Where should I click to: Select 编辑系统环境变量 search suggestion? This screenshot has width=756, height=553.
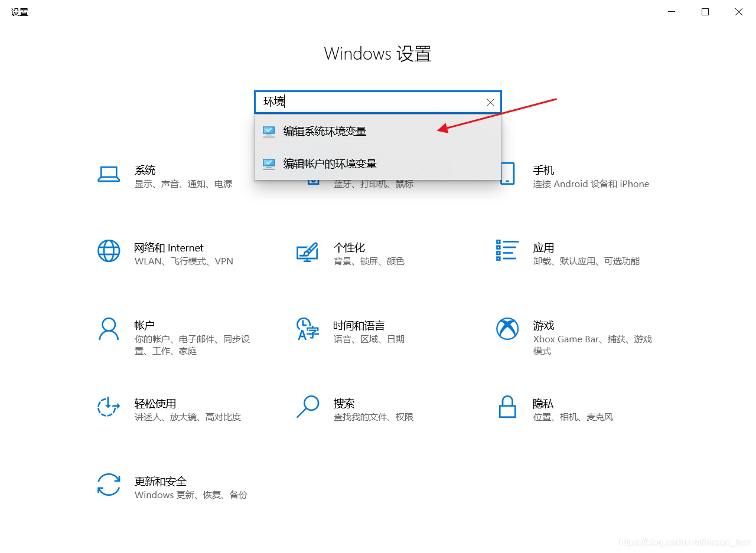click(378, 131)
